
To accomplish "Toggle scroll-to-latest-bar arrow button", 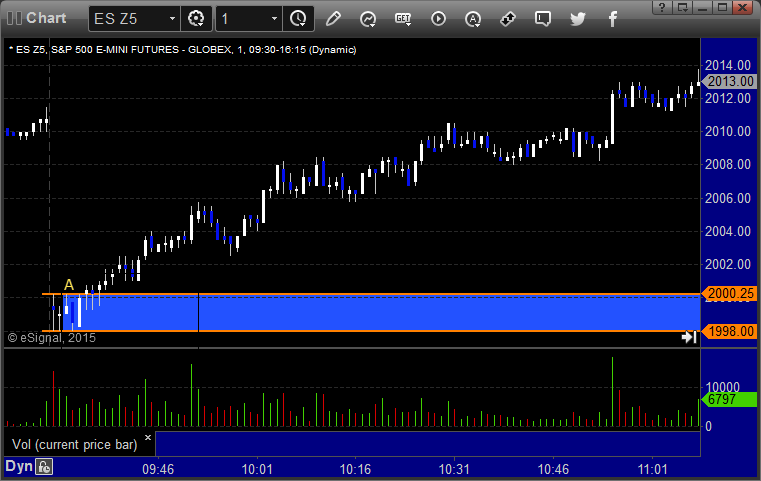I will point(689,338).
